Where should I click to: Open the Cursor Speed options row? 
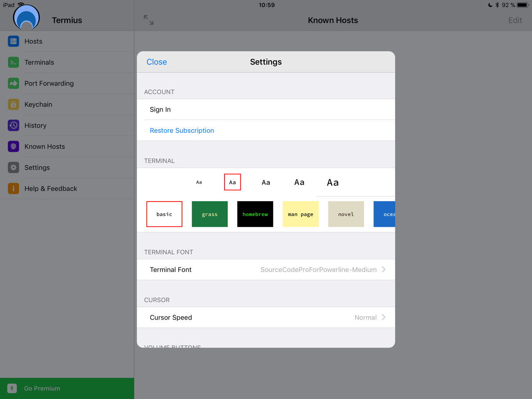coord(266,318)
